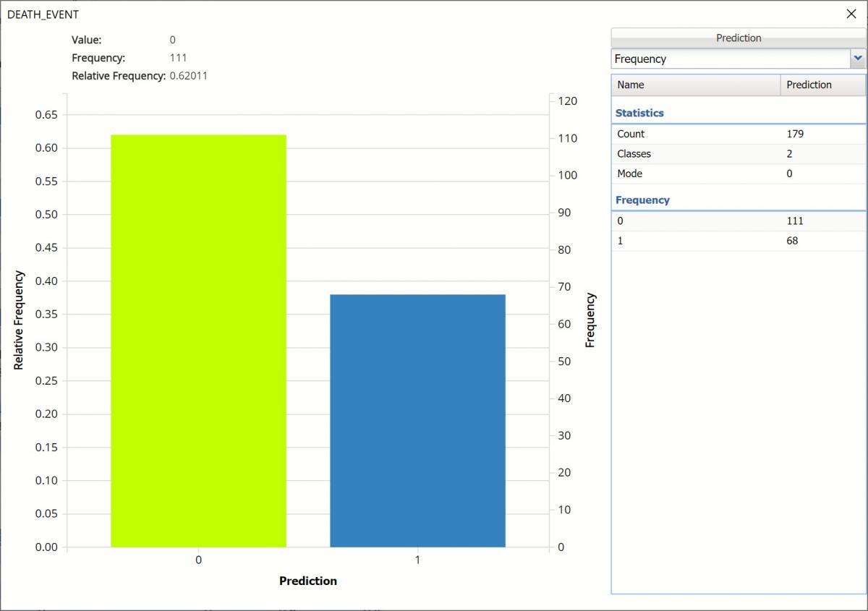The width and height of the screenshot is (868, 611).
Task: Select the Mode row
Action: tap(738, 174)
